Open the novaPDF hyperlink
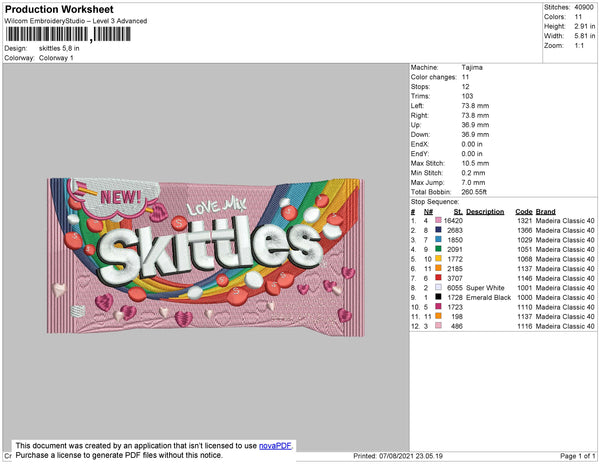The width and height of the screenshot is (600, 464). pyautogui.click(x=275, y=446)
